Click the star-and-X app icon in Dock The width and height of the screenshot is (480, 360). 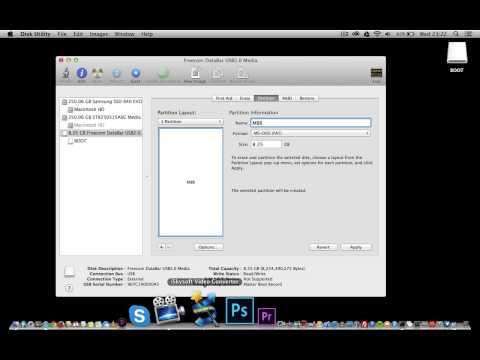tap(204, 309)
